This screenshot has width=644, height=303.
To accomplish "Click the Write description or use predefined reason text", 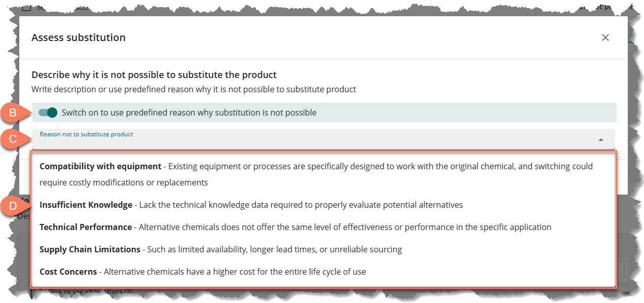I will tap(194, 89).
